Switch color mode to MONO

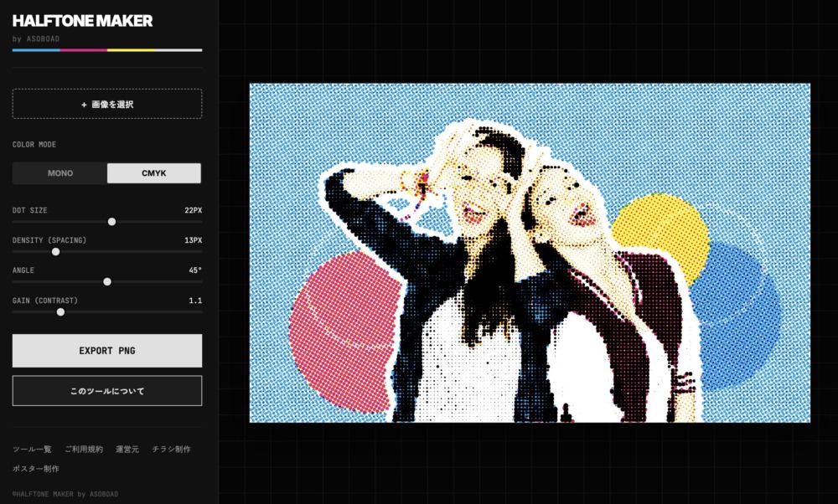[x=59, y=172]
